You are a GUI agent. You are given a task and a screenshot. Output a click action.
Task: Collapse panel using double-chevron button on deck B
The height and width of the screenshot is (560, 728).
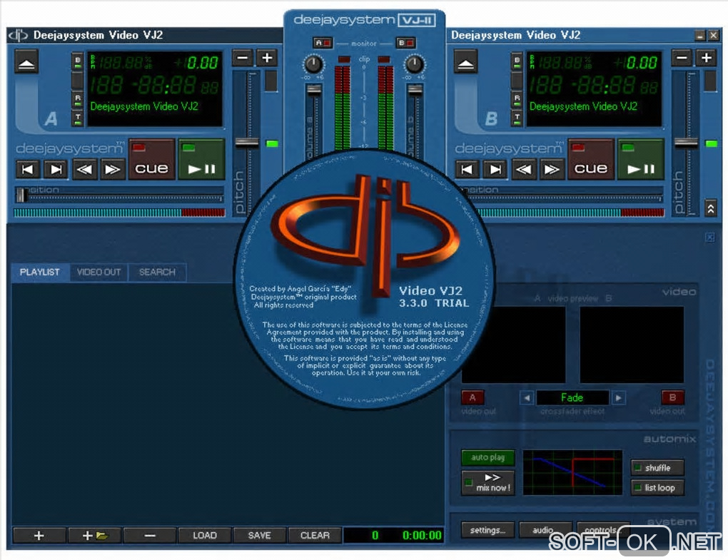click(x=710, y=208)
